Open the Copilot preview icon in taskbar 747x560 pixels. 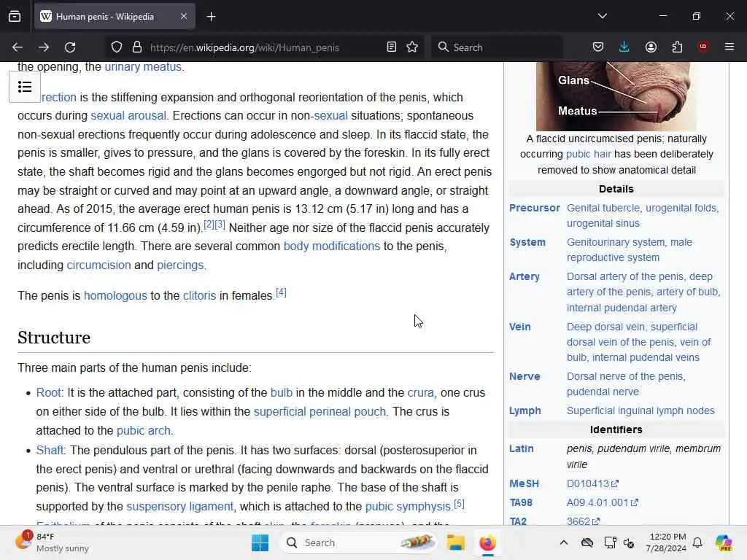724,542
